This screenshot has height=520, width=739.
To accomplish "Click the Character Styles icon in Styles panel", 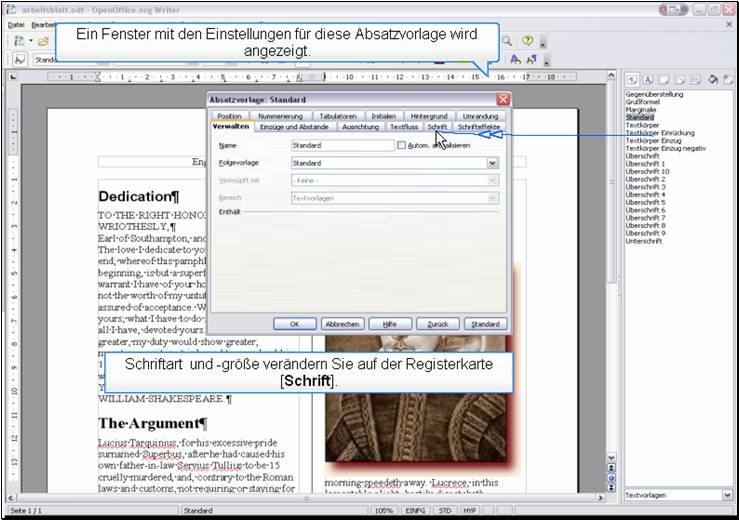I will click(x=647, y=80).
